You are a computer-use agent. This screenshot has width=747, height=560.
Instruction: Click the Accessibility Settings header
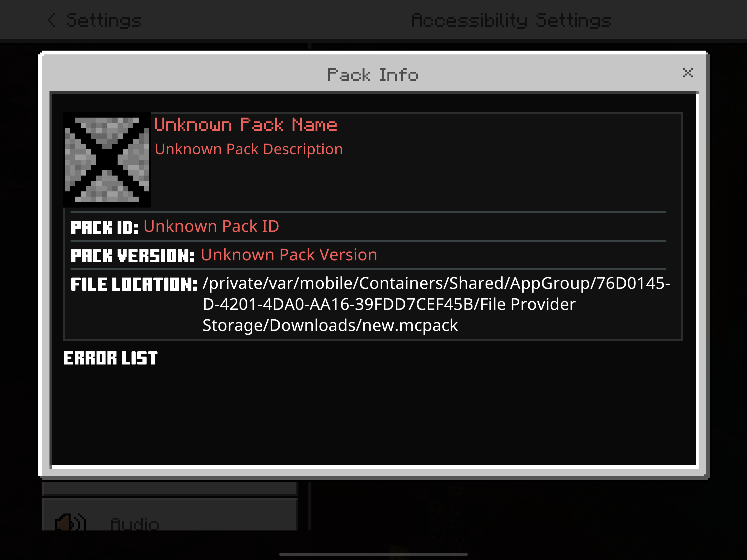[511, 20]
